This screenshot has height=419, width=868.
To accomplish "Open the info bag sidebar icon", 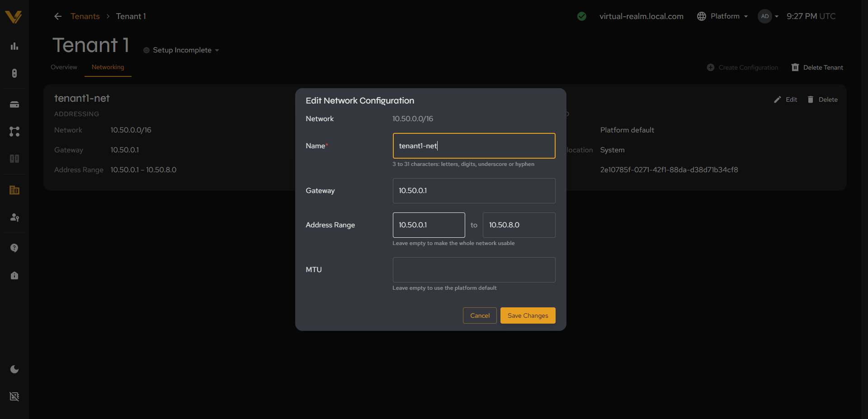I will click(x=14, y=275).
